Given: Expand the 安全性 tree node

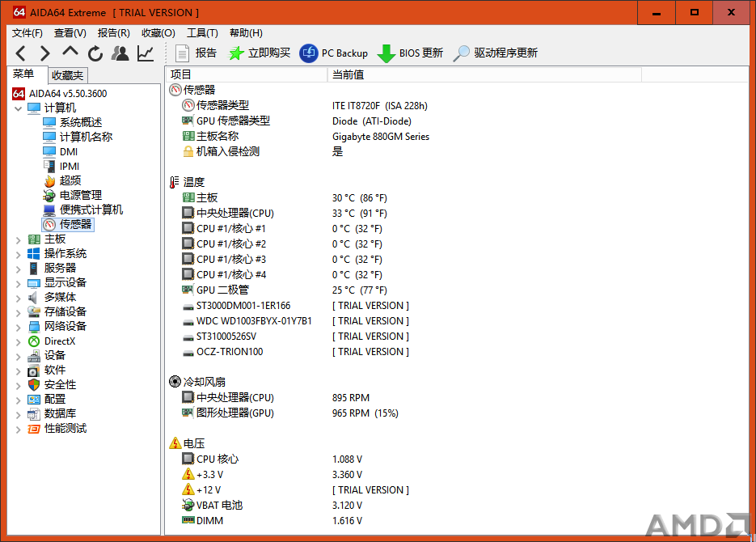Looking at the screenshot, I should [x=19, y=385].
